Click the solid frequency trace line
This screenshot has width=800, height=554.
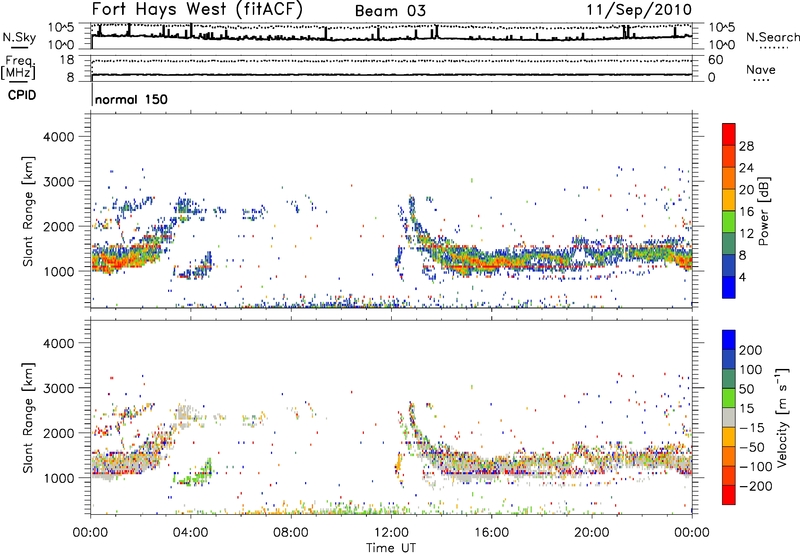tap(391, 75)
